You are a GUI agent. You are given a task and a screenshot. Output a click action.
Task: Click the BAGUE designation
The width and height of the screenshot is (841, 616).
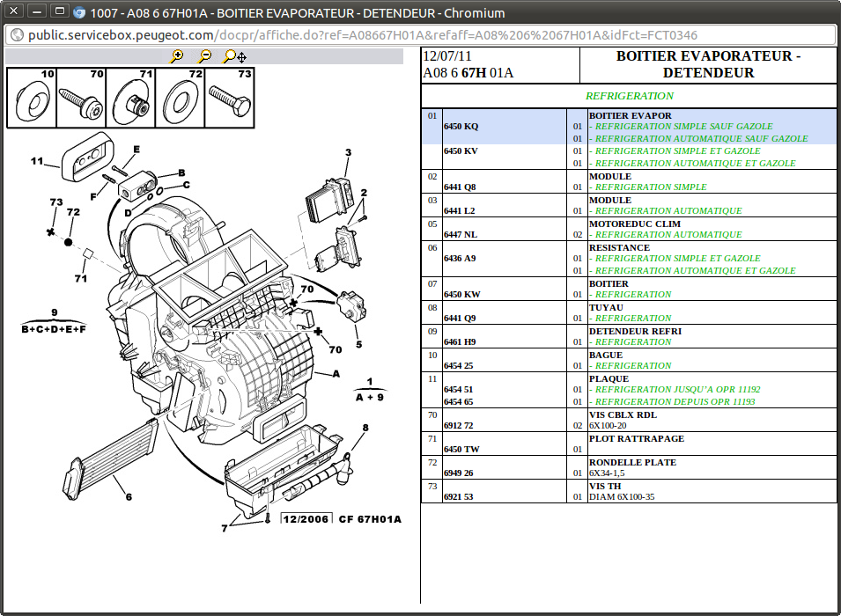[606, 356]
